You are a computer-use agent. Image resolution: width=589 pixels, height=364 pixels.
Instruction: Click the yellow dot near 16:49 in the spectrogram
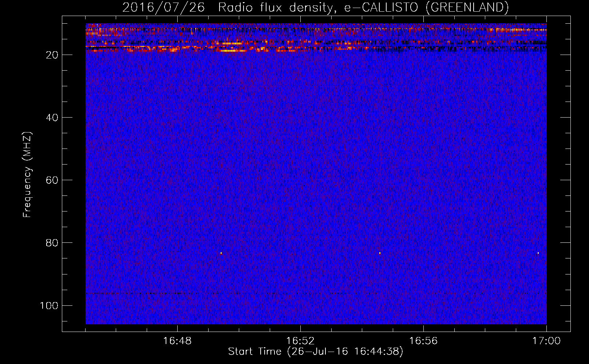coord(221,253)
